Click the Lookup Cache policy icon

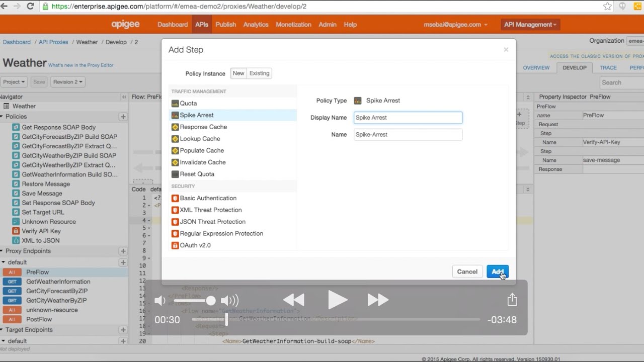point(175,139)
